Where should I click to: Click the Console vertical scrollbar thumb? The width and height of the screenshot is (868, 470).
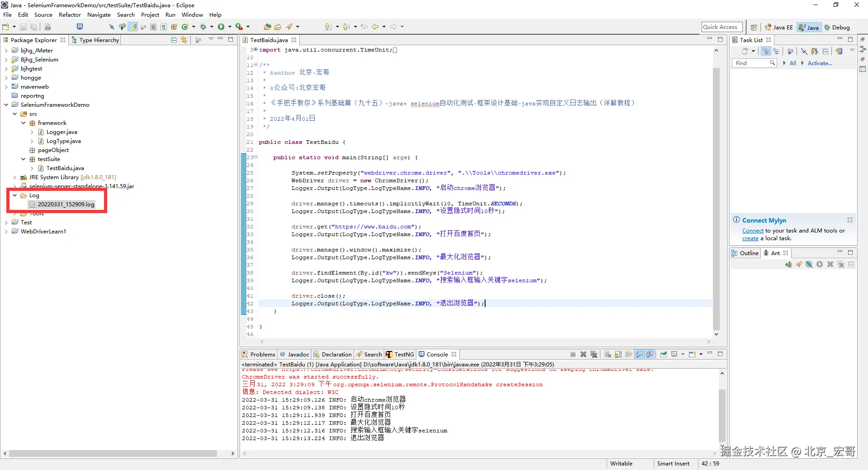(x=722, y=415)
